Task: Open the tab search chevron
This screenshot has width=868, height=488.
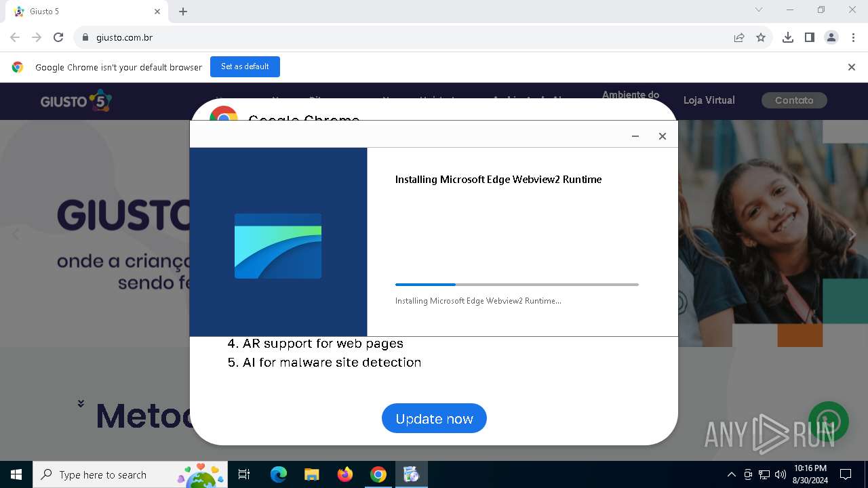Action: pyautogui.click(x=759, y=10)
